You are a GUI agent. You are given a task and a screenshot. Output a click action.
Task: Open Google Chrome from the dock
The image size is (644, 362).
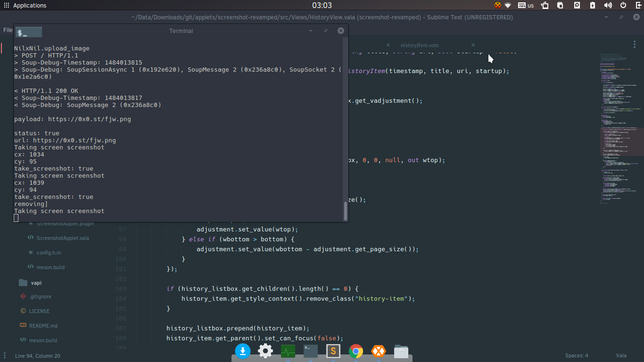tap(356, 351)
